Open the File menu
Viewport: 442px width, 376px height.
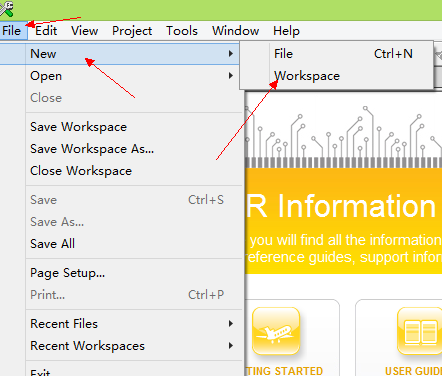point(12,31)
